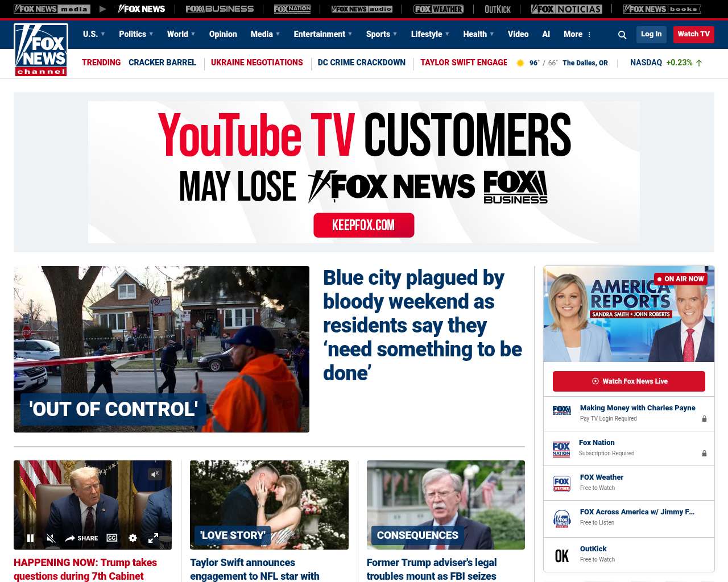Click the Fox Nation icon in sidebar
This screenshot has height=582, width=728.
tap(561, 449)
